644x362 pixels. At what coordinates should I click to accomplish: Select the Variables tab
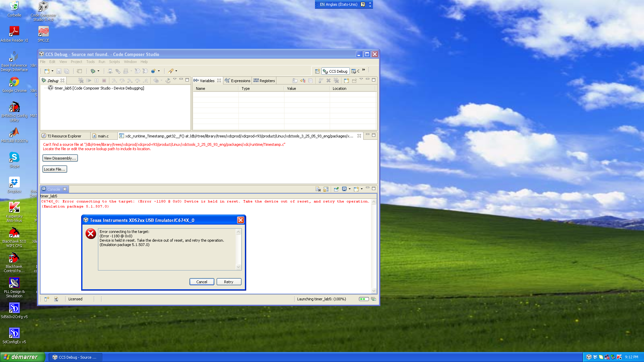(207, 80)
